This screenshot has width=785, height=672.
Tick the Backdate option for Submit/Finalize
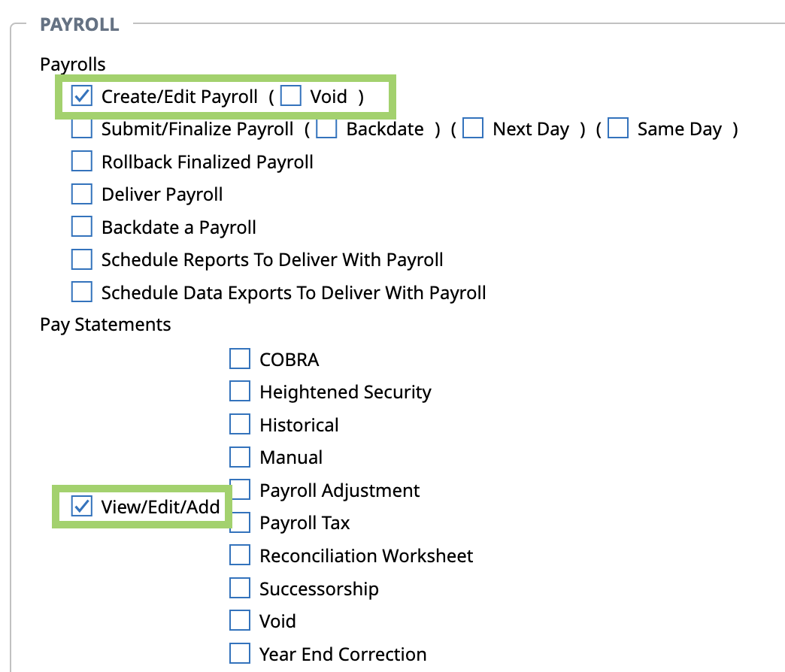326,128
